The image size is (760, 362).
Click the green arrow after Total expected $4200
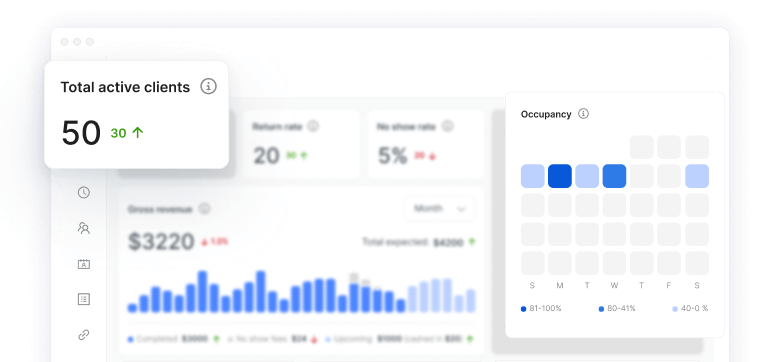pyautogui.click(x=472, y=242)
